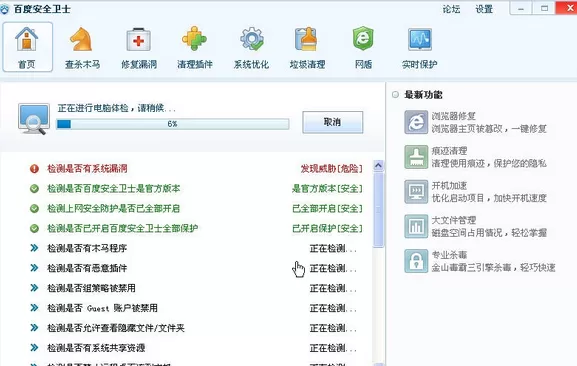Click the 痕迹清理 broom icon
This screenshot has height=366, width=577.
point(416,157)
